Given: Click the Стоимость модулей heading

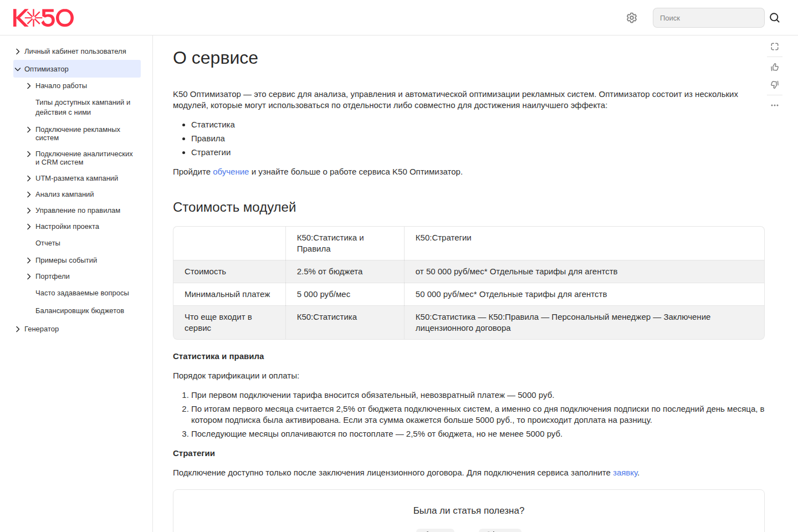Looking at the screenshot, I should pyautogui.click(x=234, y=207).
